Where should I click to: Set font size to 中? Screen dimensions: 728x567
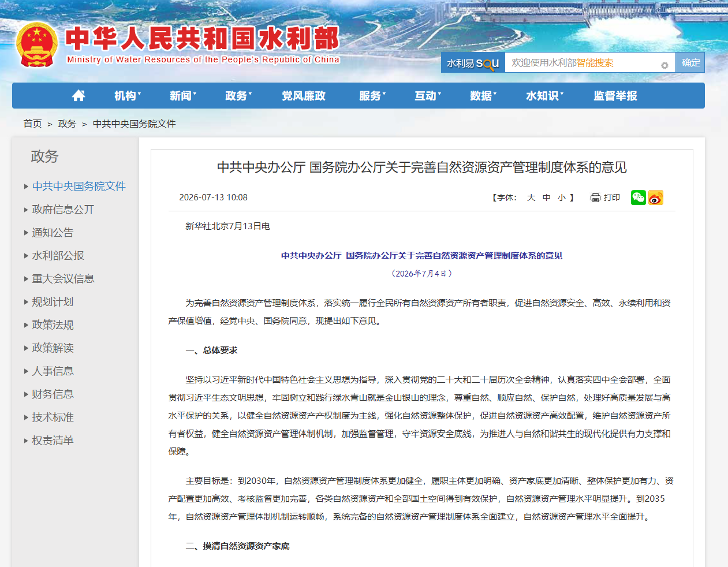[547, 197]
